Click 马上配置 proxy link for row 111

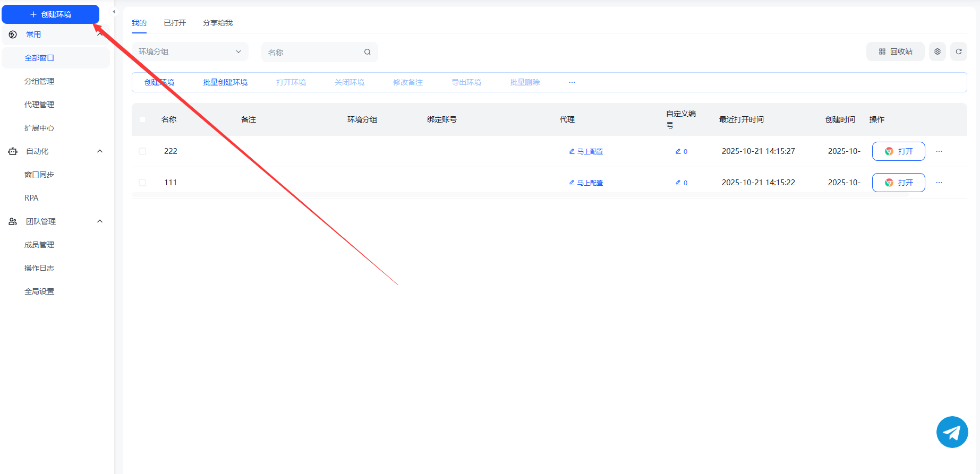click(x=586, y=183)
